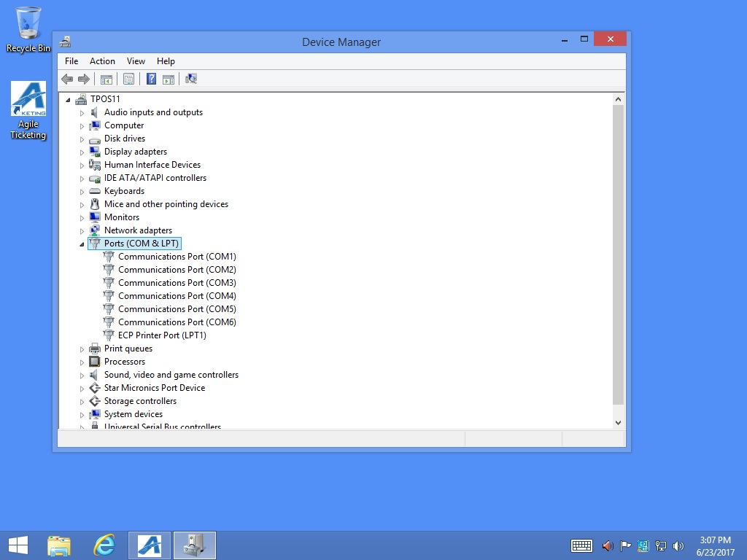The width and height of the screenshot is (747, 560).
Task: Minimize the Device Manager window
Action: (565, 39)
